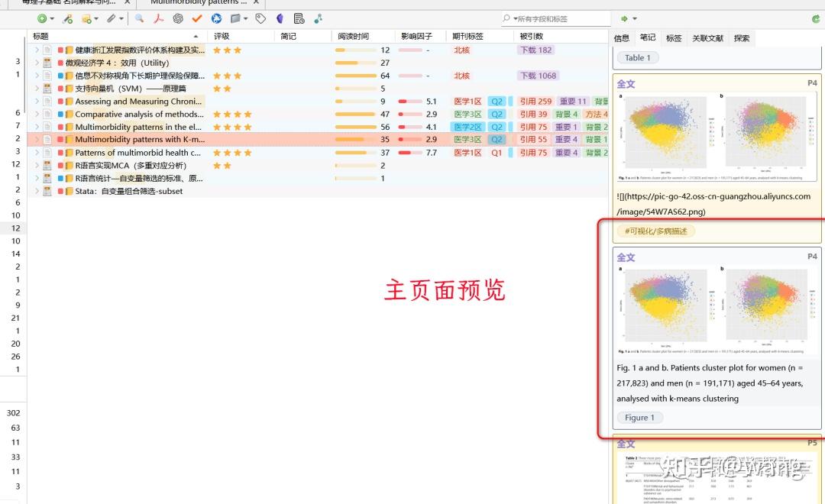Click the teal graph nodes icon
The width and height of the screenshot is (825, 504).
click(319, 18)
